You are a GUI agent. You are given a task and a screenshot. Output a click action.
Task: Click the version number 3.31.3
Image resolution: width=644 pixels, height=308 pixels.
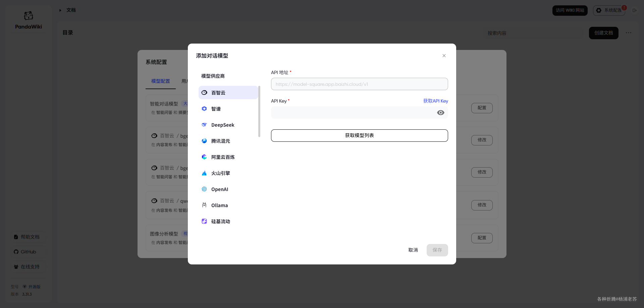[x=27, y=294]
